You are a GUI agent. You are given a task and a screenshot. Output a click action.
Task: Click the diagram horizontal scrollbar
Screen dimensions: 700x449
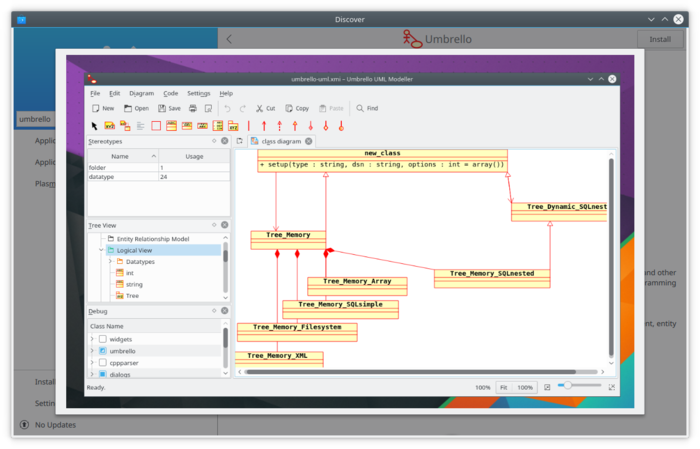[x=410, y=372]
